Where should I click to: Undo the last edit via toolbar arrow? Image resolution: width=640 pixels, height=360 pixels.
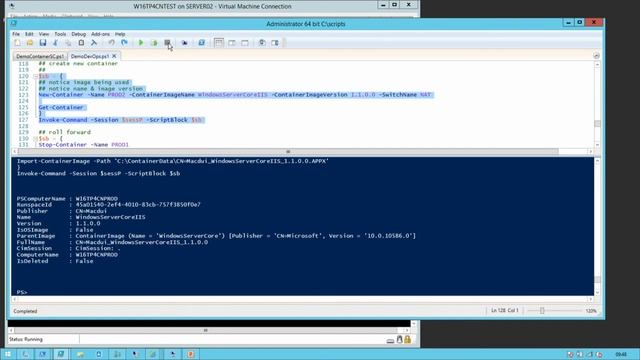pyautogui.click(x=111, y=43)
